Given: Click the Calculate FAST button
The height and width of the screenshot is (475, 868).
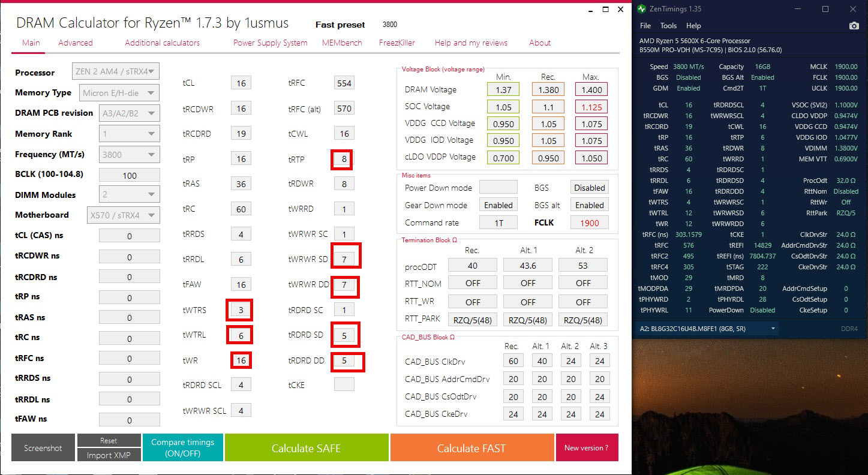Looking at the screenshot, I should [x=471, y=448].
